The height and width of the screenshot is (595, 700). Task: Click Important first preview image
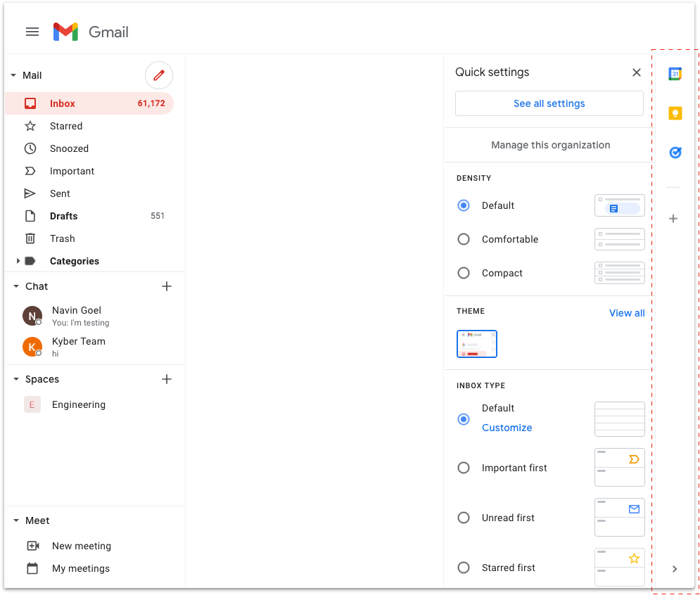coord(620,467)
